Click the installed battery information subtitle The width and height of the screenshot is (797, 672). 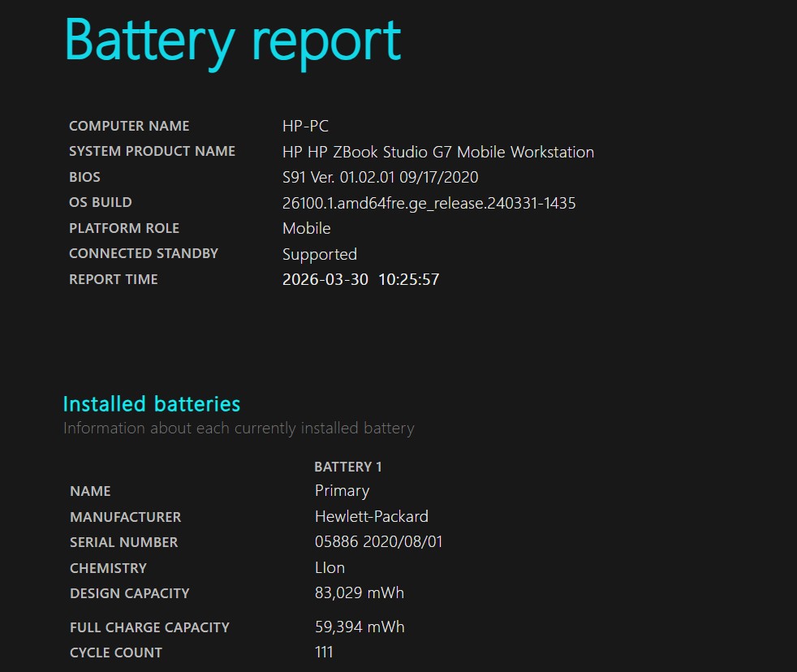[x=239, y=429]
